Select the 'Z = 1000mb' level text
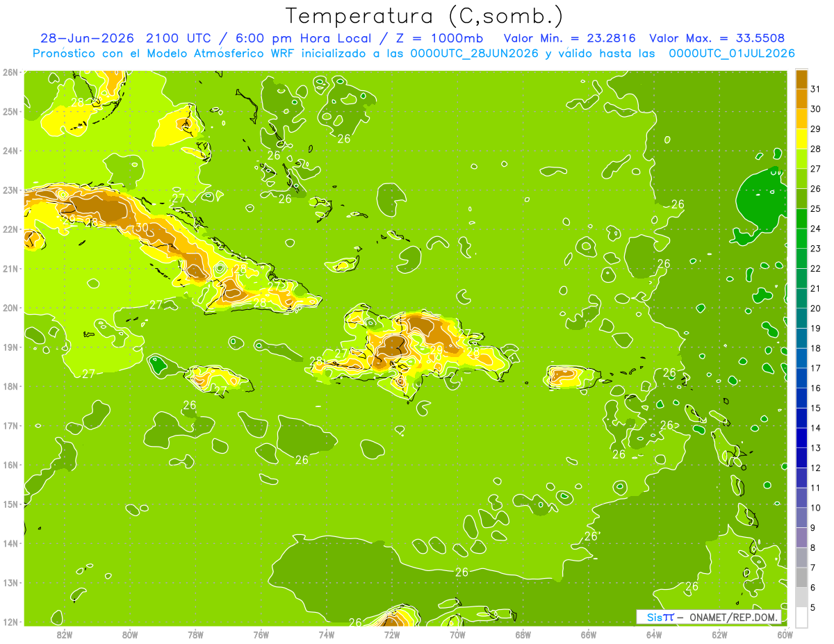Image resolution: width=834 pixels, height=644 pixels. pos(439,38)
